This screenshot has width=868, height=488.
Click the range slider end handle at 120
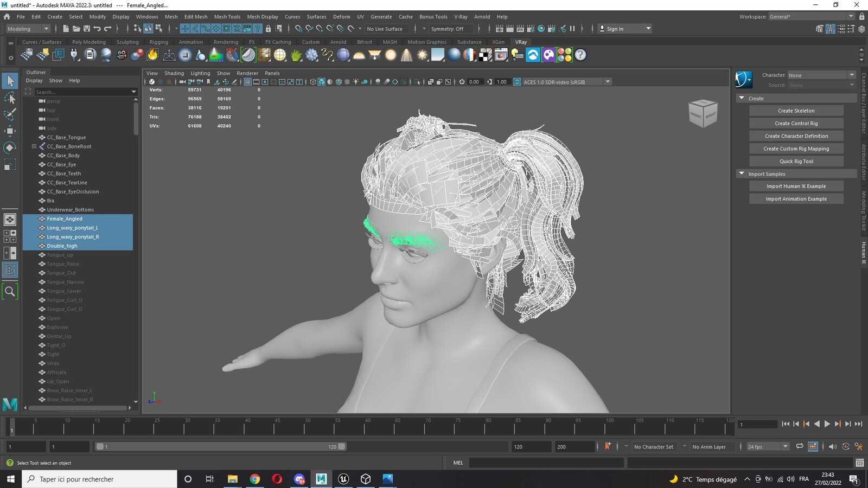(342, 447)
